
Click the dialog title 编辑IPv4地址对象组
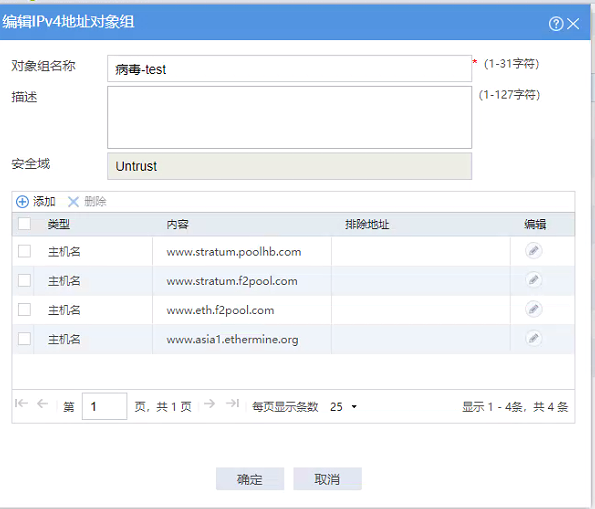(x=68, y=22)
